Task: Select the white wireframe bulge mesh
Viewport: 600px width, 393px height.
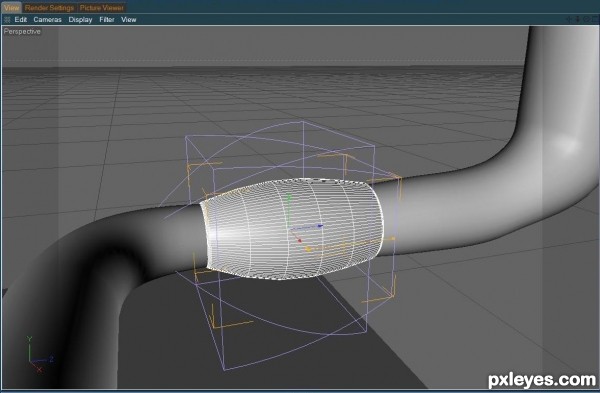Action: (x=292, y=229)
